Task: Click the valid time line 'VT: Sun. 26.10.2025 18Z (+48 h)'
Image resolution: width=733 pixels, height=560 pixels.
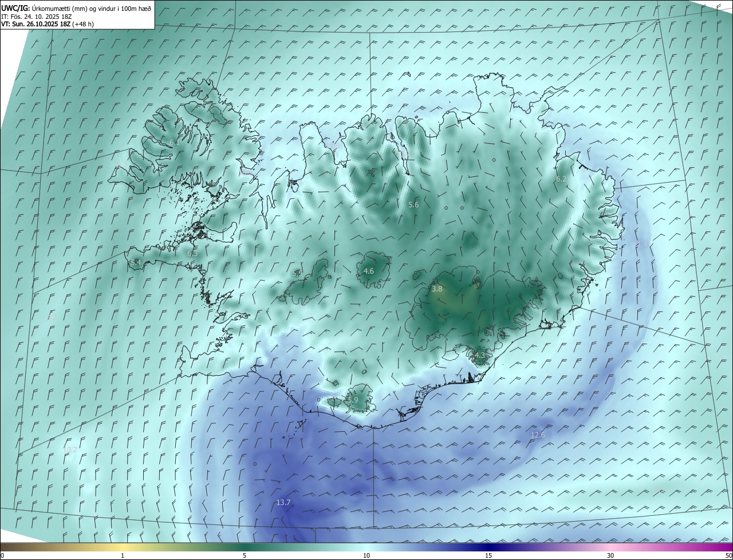Action: coord(48,24)
